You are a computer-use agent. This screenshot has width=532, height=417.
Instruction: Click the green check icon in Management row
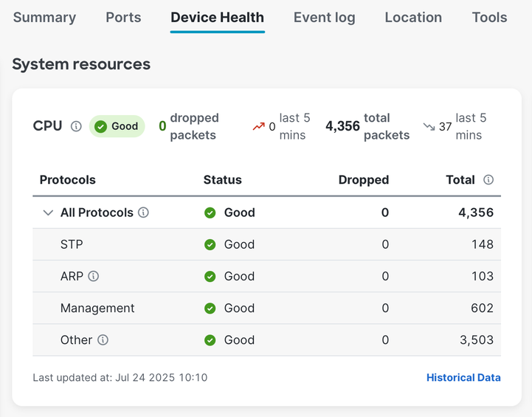210,309
